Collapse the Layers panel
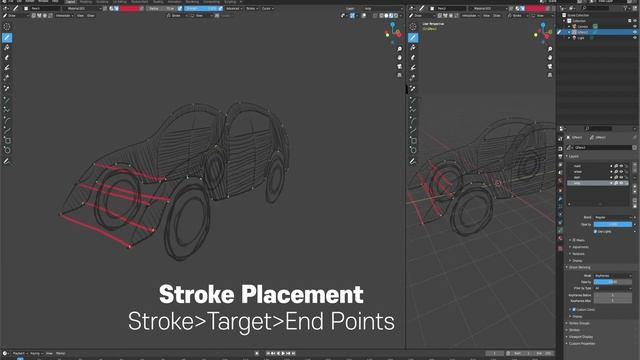 pos(573,156)
